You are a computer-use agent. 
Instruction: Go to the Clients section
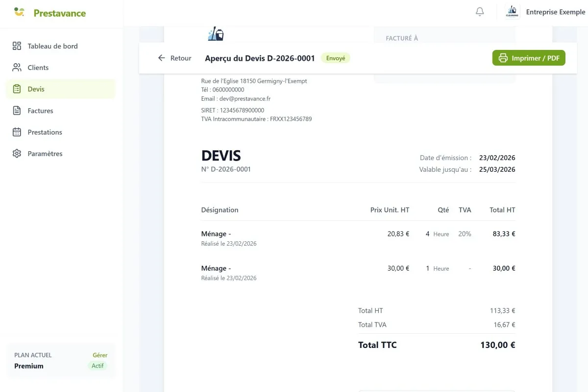[38, 68]
